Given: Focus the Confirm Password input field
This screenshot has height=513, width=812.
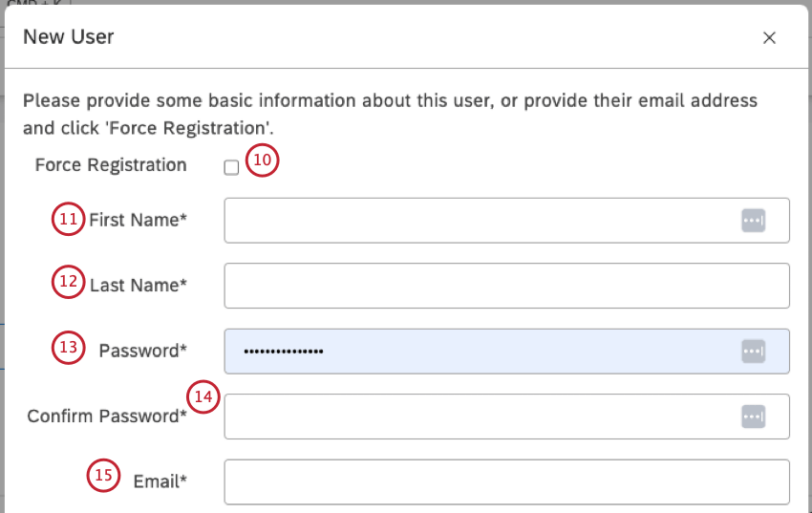Looking at the screenshot, I should click(x=478, y=417).
